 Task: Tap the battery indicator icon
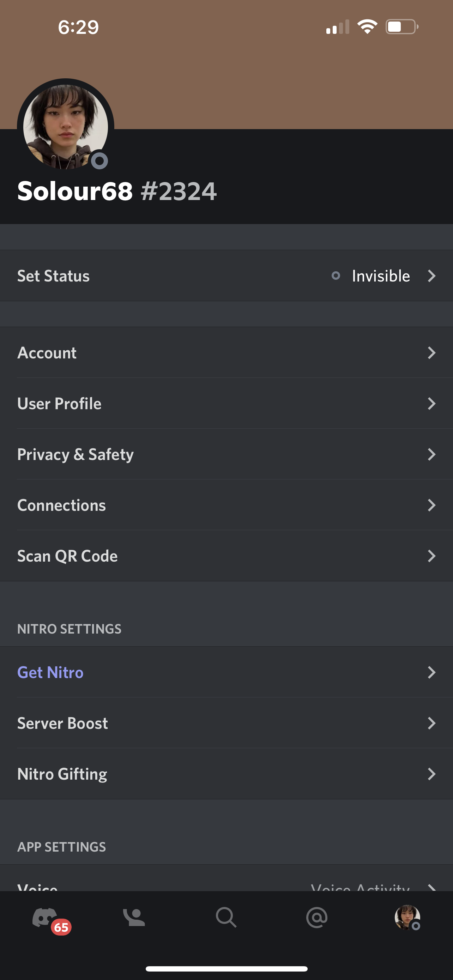point(401,26)
